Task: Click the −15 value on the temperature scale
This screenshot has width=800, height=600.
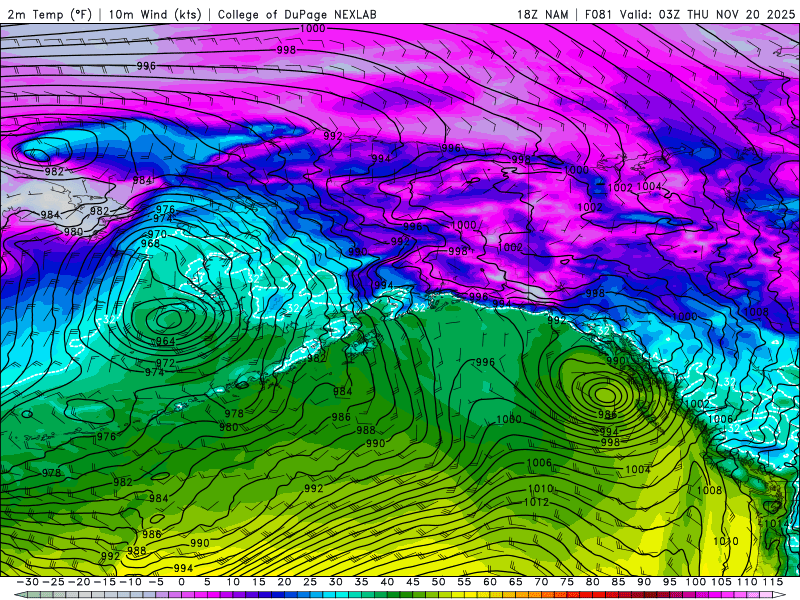Action: pos(104,582)
